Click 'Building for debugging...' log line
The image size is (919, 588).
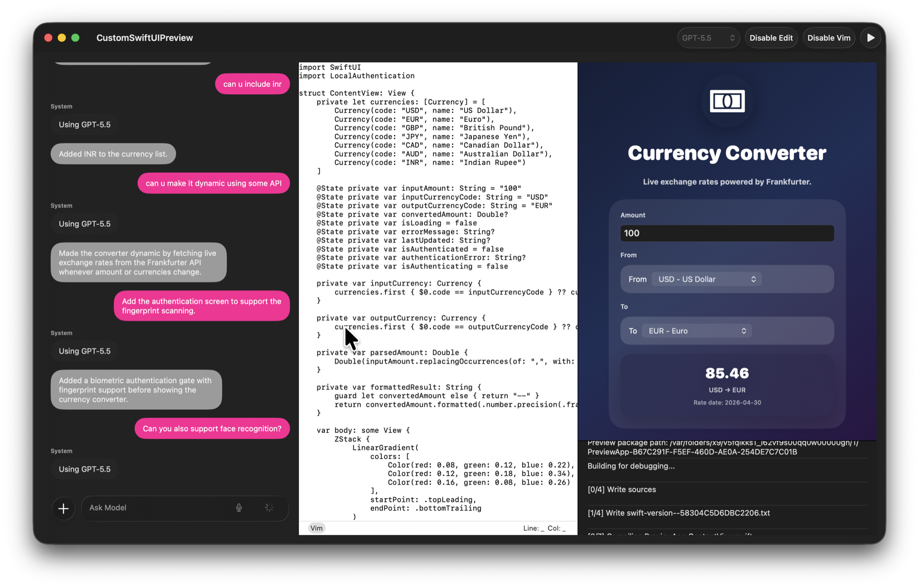pos(631,466)
